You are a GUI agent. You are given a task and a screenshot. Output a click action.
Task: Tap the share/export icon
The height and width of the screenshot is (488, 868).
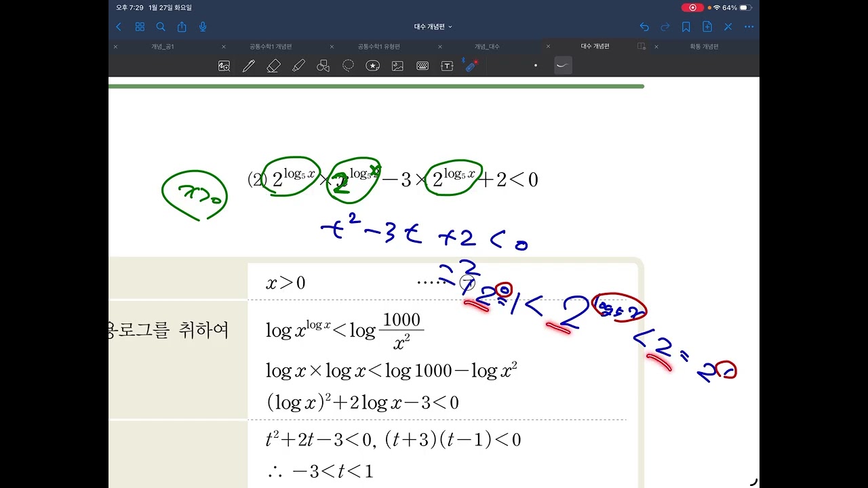[182, 27]
